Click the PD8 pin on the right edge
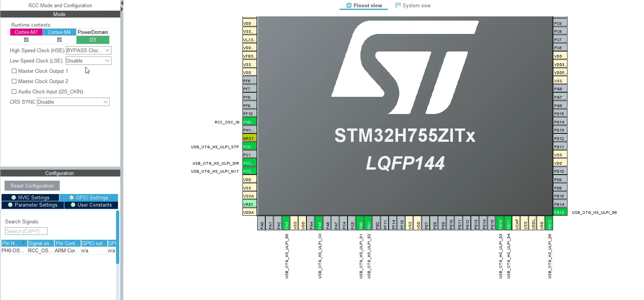The height and width of the screenshot is (300, 644). point(560,188)
